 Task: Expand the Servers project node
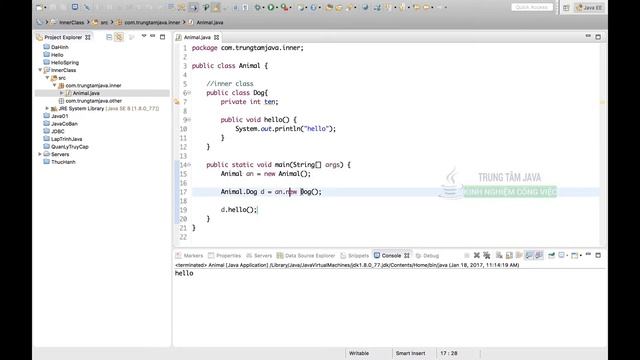click(x=40, y=154)
